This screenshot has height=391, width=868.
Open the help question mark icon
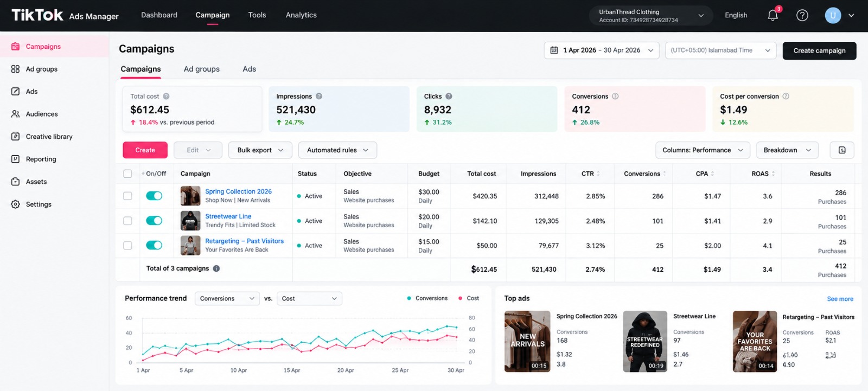click(802, 15)
